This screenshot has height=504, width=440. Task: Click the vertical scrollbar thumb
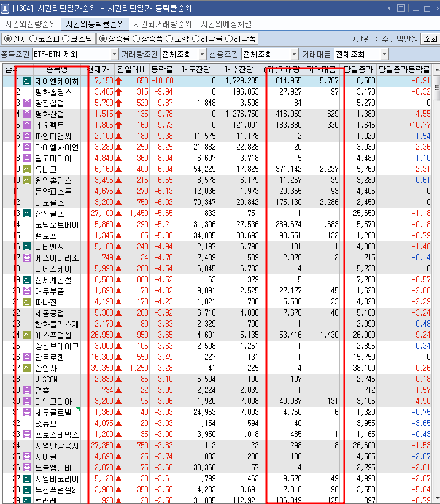436,88
